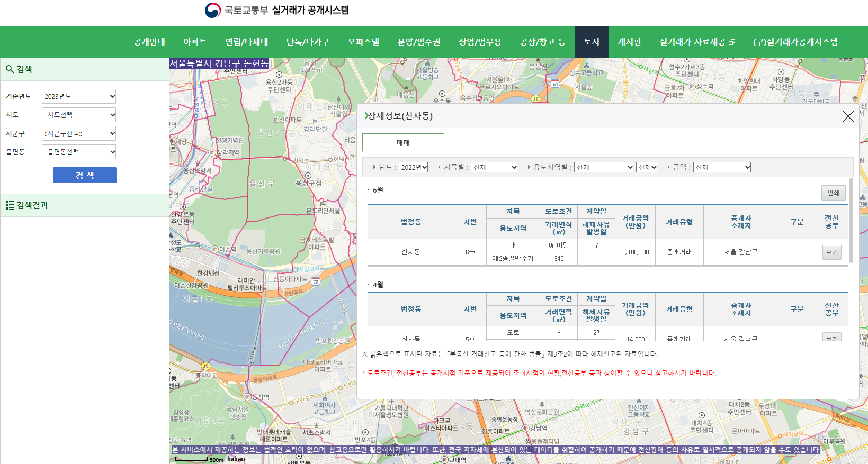Click 보기 button in the 6월 row

coord(832,252)
